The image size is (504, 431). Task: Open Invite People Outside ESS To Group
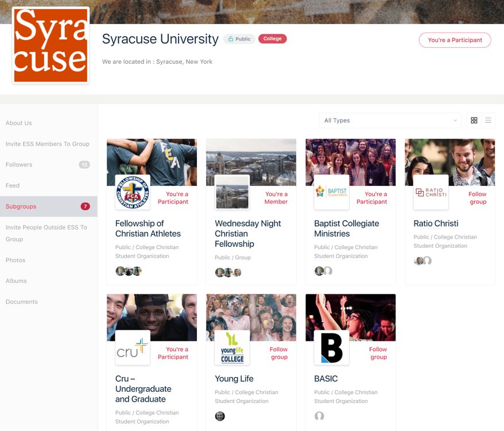[46, 234]
